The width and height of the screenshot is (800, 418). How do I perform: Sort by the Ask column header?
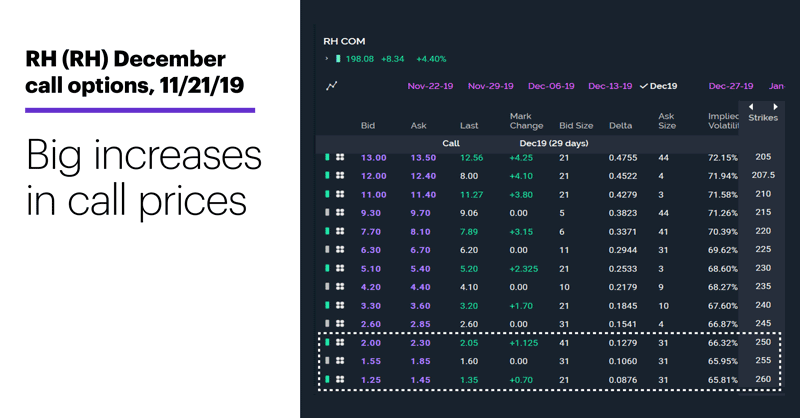[418, 126]
